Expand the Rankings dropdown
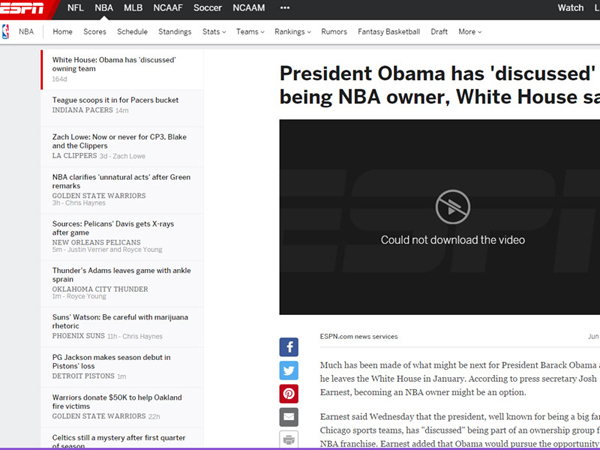 tap(293, 32)
